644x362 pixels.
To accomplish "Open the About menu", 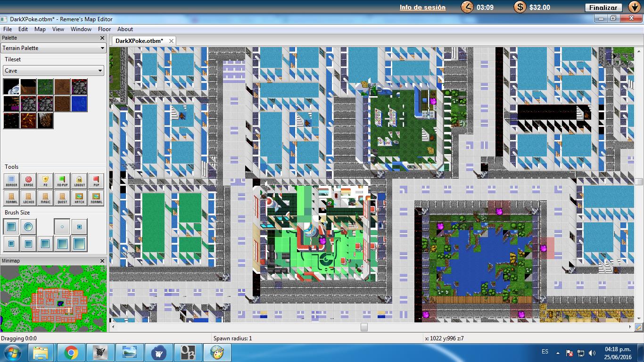I will tap(125, 29).
